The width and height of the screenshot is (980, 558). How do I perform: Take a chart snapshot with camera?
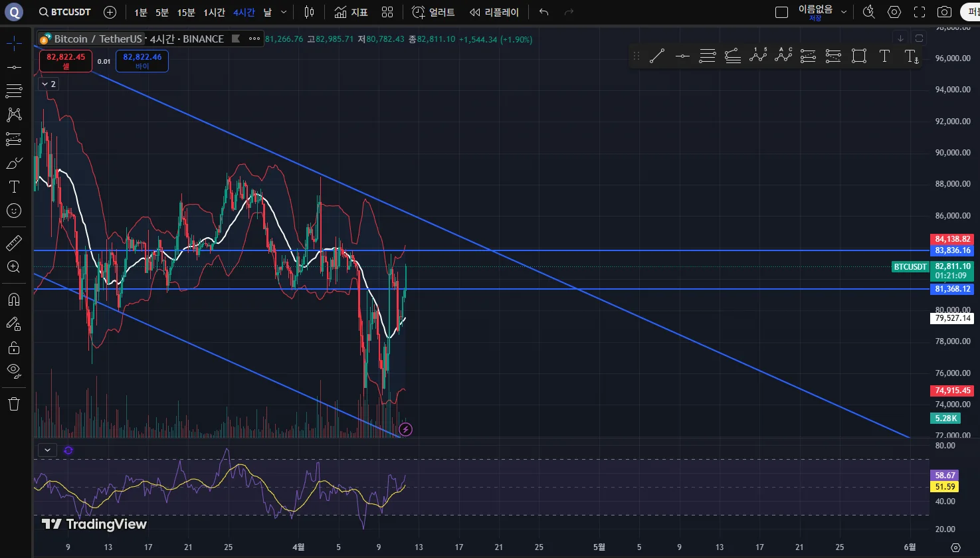(944, 12)
